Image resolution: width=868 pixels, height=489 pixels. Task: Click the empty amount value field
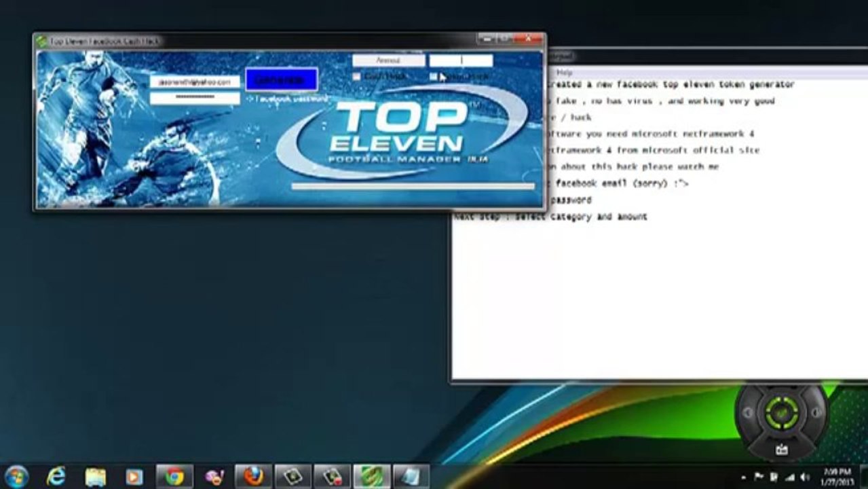click(461, 60)
